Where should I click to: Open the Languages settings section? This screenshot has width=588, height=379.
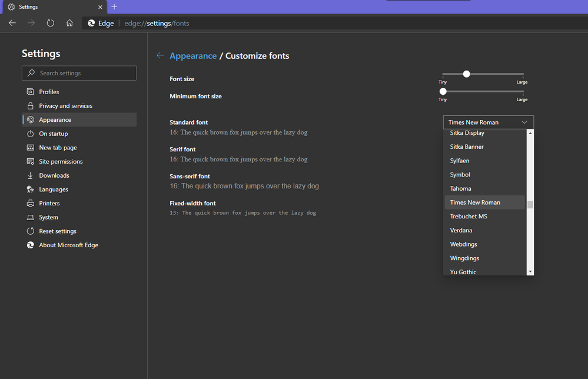[54, 189]
